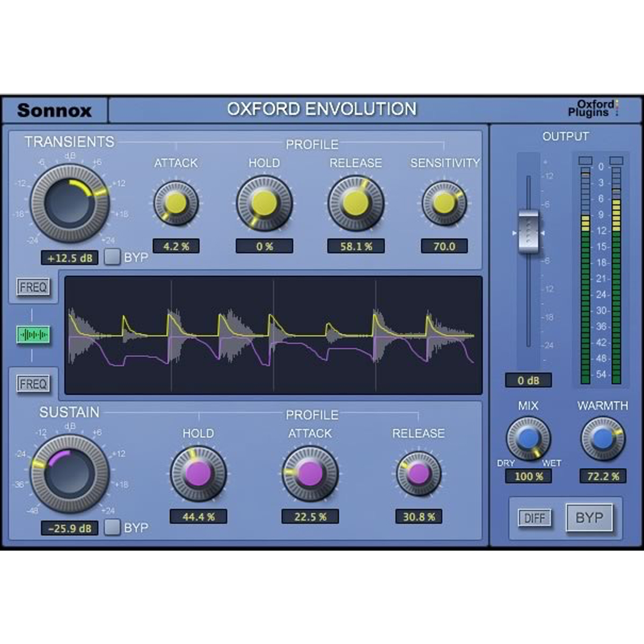Click the green waveform display toggle icon
The width and height of the screenshot is (644, 644).
point(34,335)
